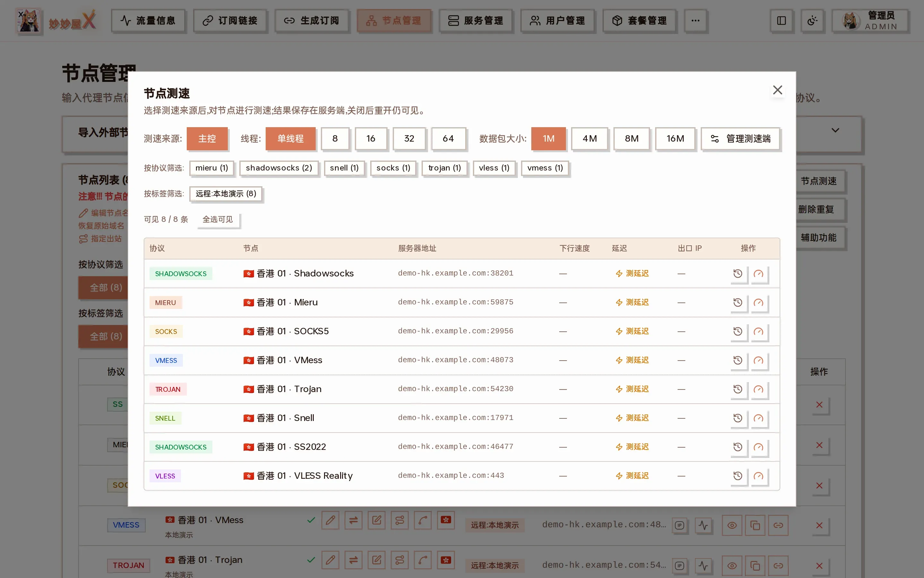Switch theme with the moon icon
This screenshot has width=924, height=578.
[x=812, y=21]
